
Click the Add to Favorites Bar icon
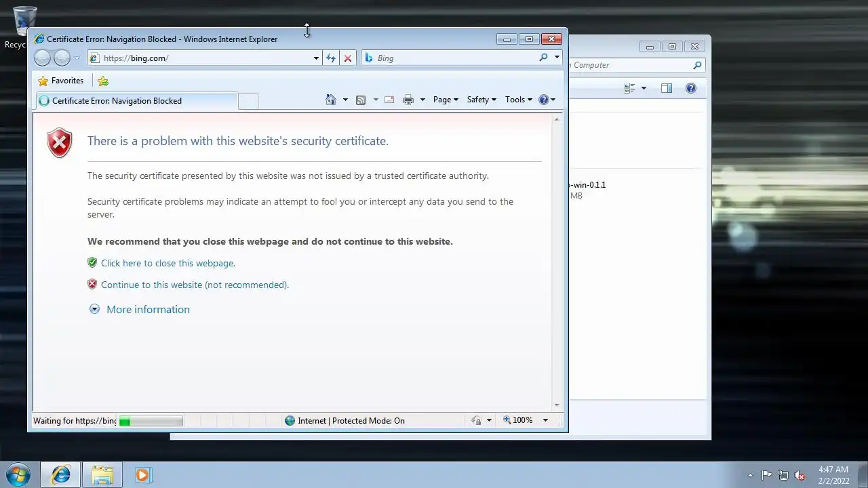pyautogui.click(x=103, y=81)
